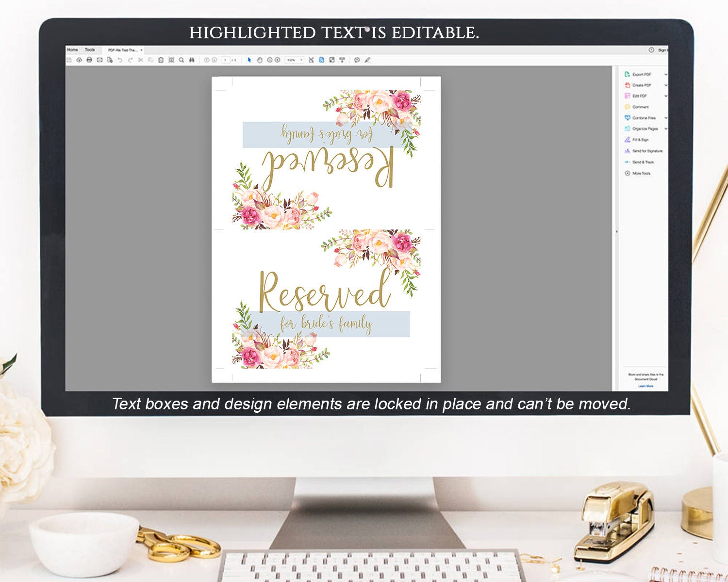Screen dimensions: 728x582
Task: Click the Undo arrow icon
Action: click(119, 59)
